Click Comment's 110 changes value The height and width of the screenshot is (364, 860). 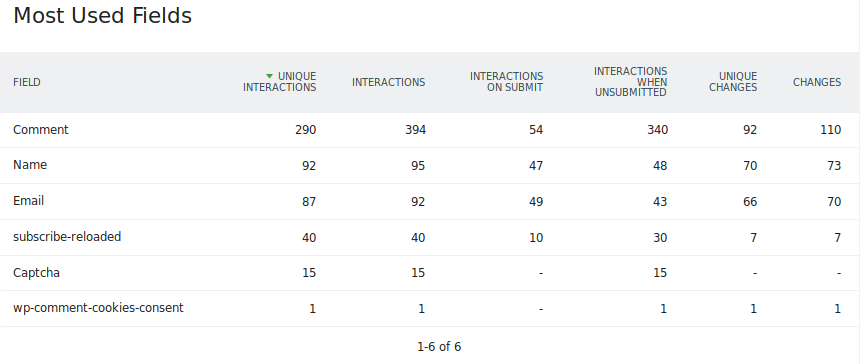point(831,130)
